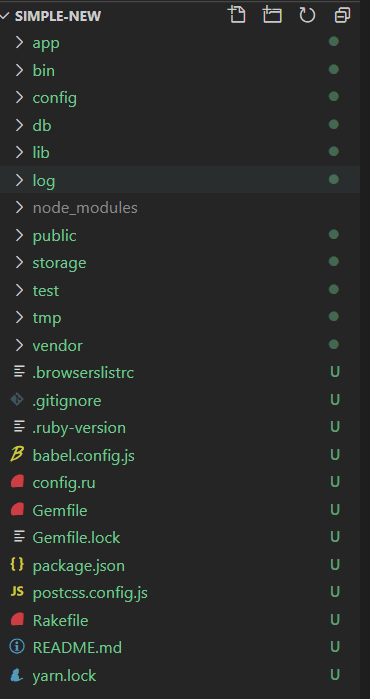Click the Babel icon beside babel.config.js
The height and width of the screenshot is (699, 370).
17,455
